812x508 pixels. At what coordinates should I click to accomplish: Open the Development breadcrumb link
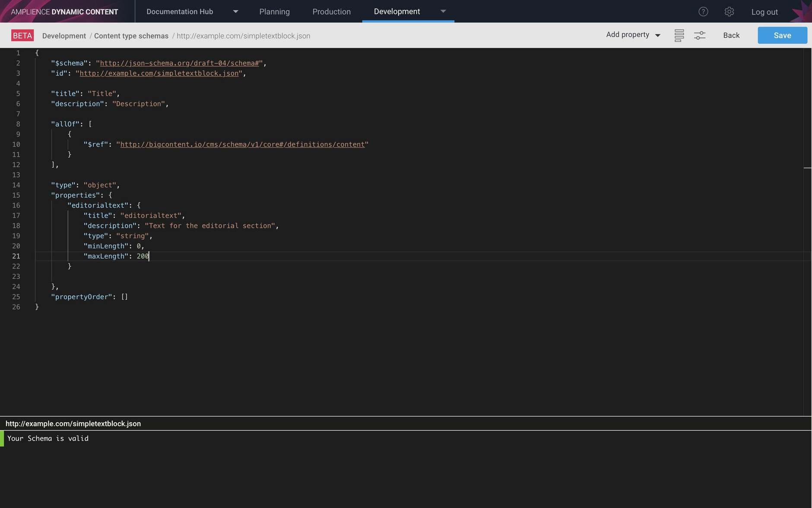(63, 36)
